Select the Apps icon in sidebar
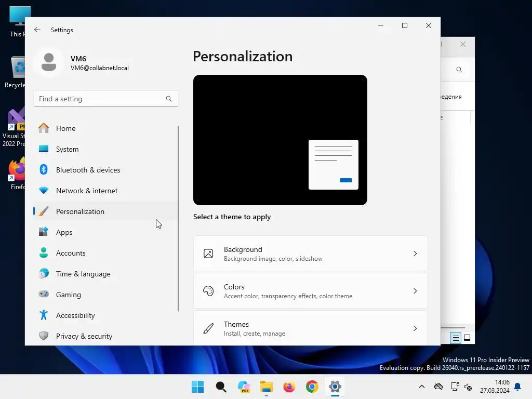The height and width of the screenshot is (399, 532). pyautogui.click(x=44, y=232)
